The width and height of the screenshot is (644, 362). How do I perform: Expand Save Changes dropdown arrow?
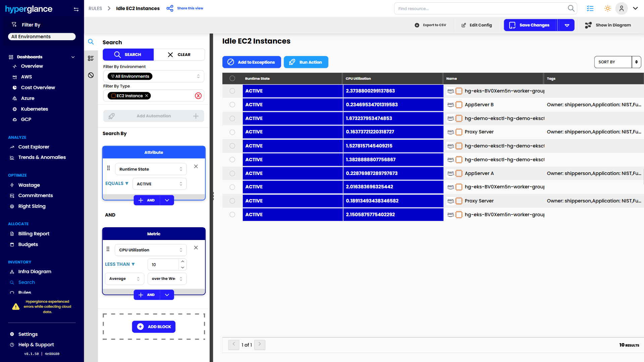tap(567, 25)
